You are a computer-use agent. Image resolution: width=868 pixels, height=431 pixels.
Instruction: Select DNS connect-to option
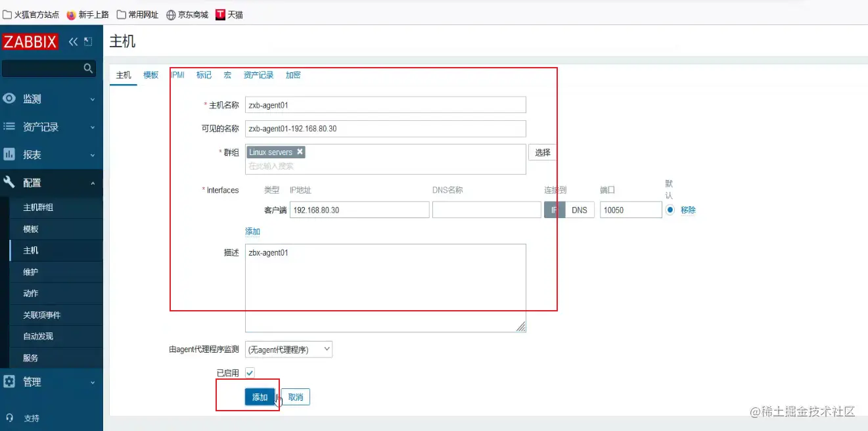(579, 210)
